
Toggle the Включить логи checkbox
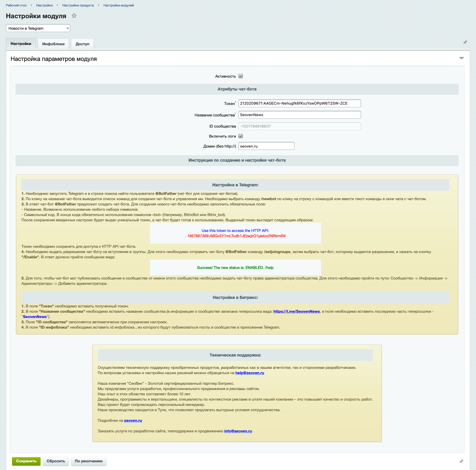tap(240, 136)
